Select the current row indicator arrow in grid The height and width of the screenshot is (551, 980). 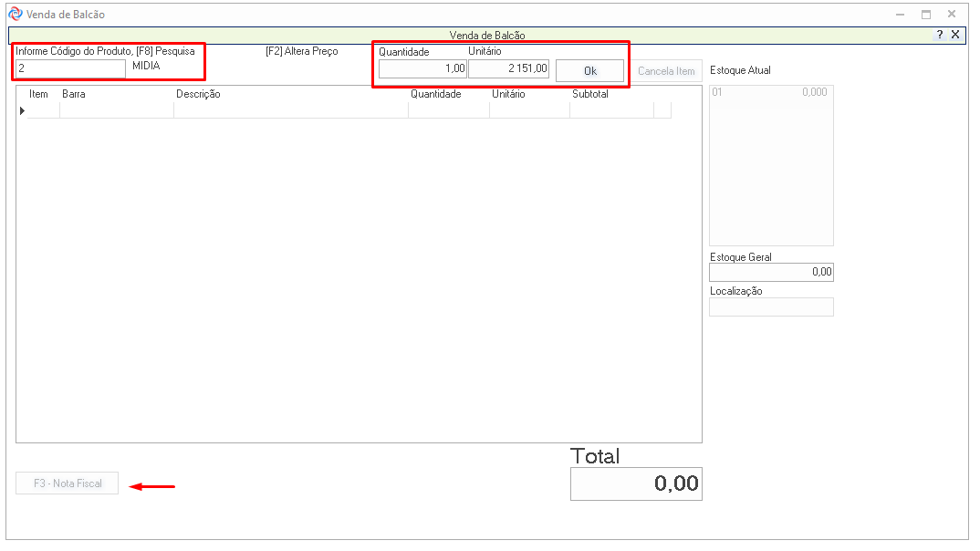point(22,110)
